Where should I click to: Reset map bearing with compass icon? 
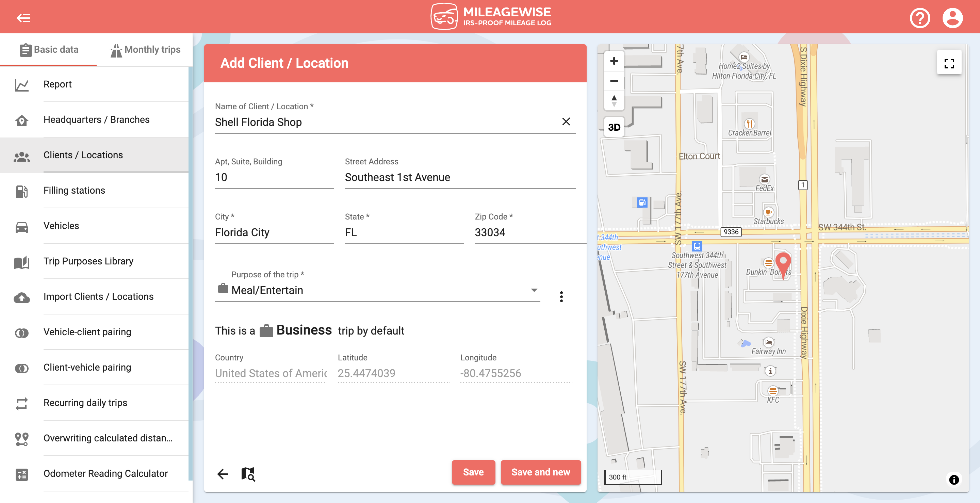614,101
